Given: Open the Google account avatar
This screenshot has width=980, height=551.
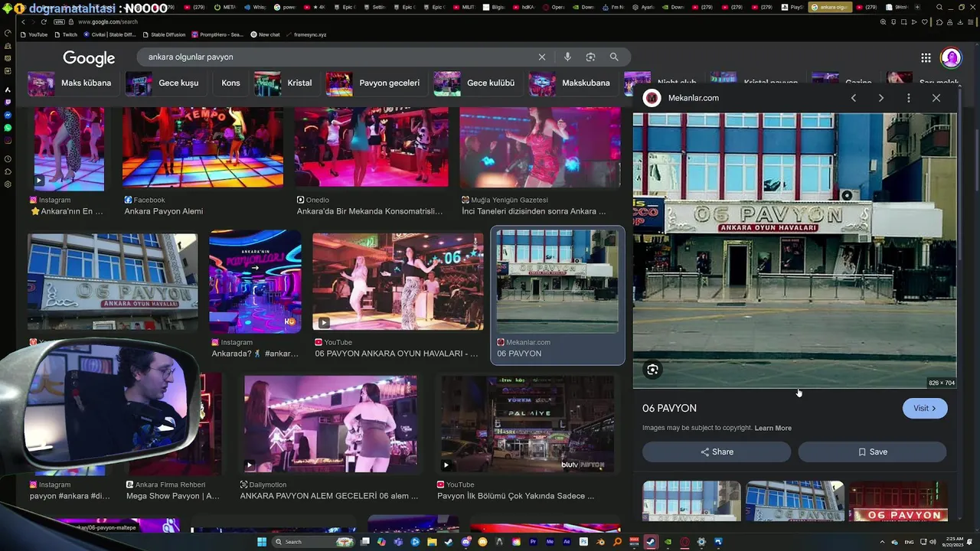Looking at the screenshot, I should (x=951, y=57).
